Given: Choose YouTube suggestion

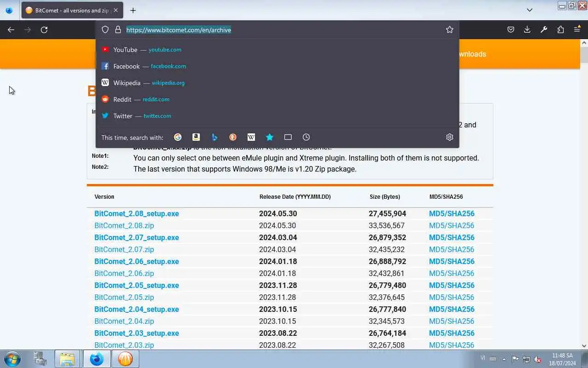Looking at the screenshot, I should (277, 50).
